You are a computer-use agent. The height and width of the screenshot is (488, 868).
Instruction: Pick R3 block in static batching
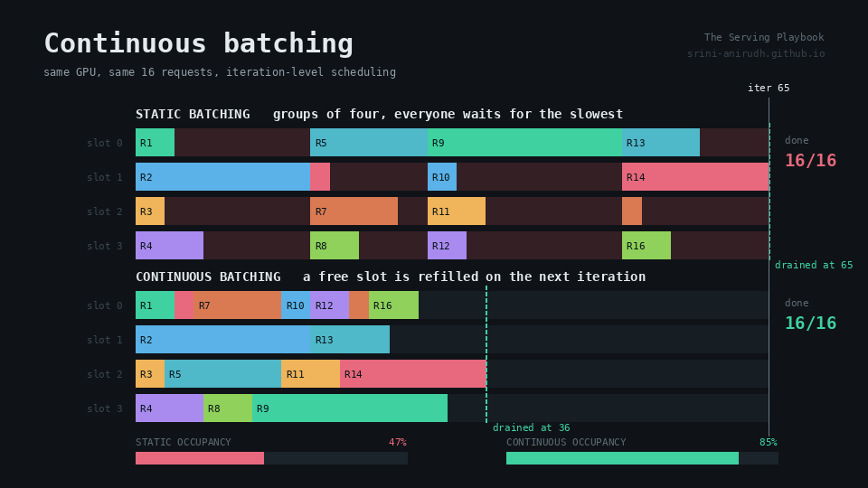[150, 211]
